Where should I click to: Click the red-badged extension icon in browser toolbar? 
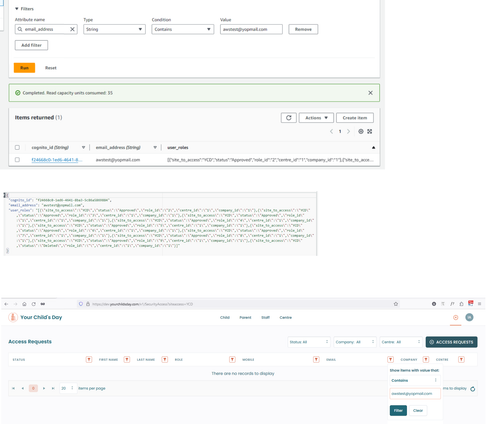[x=471, y=303]
